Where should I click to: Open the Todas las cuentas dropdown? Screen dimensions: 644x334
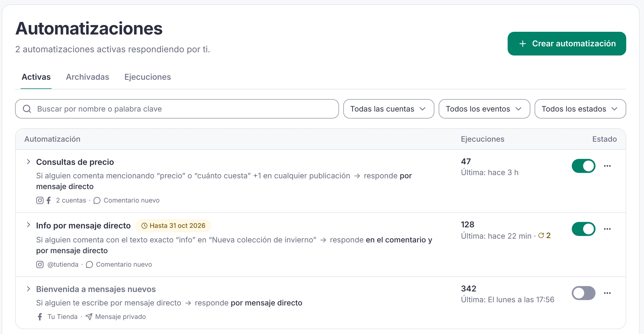tap(389, 109)
